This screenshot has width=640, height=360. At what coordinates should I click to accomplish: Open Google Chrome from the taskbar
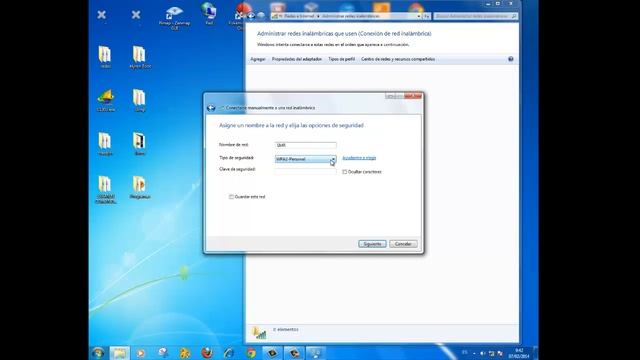click(x=251, y=353)
